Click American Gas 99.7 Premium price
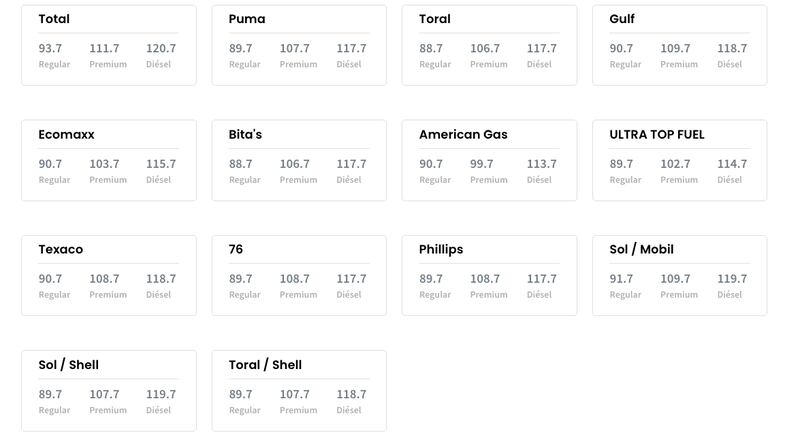The width and height of the screenshot is (800, 437). [x=482, y=164]
